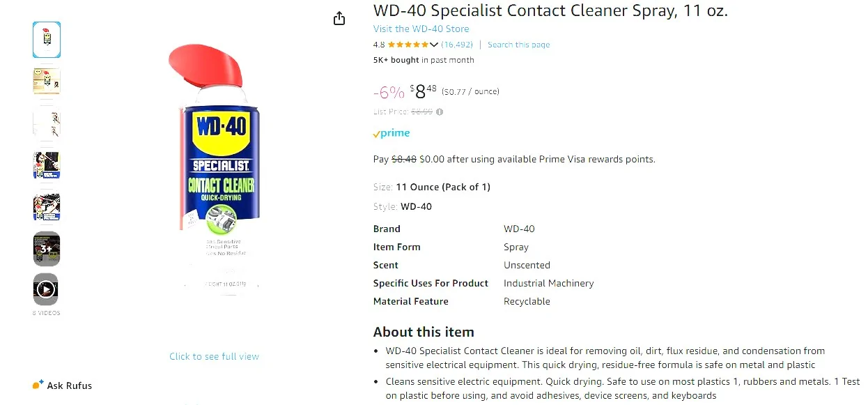Visit the WD-40 Store link
The image size is (868, 405).
coord(421,29)
